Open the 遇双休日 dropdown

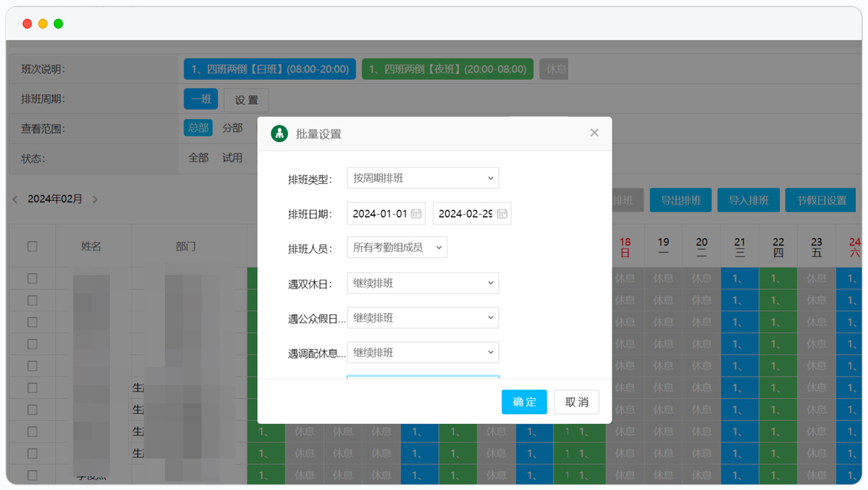tap(423, 283)
